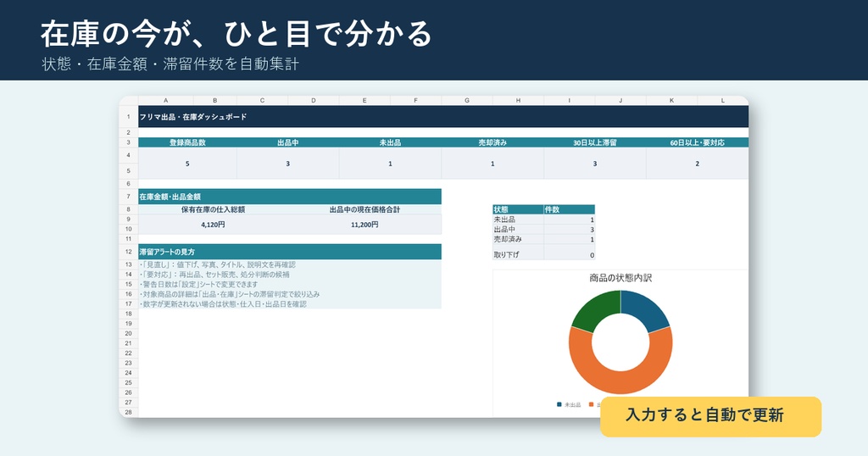This screenshot has width=868, height=456.
Task: Click the 保有在庫の仕入総額 label
Action: pos(213,209)
